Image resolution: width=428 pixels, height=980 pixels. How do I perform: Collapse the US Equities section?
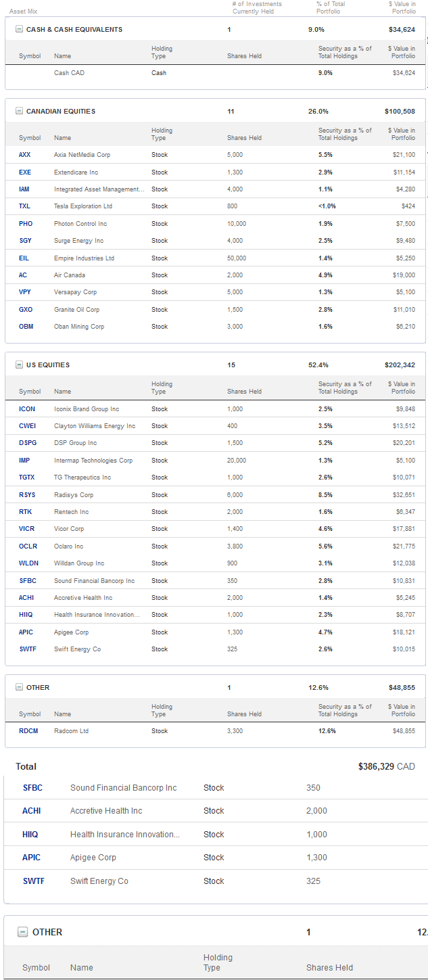click(x=19, y=365)
